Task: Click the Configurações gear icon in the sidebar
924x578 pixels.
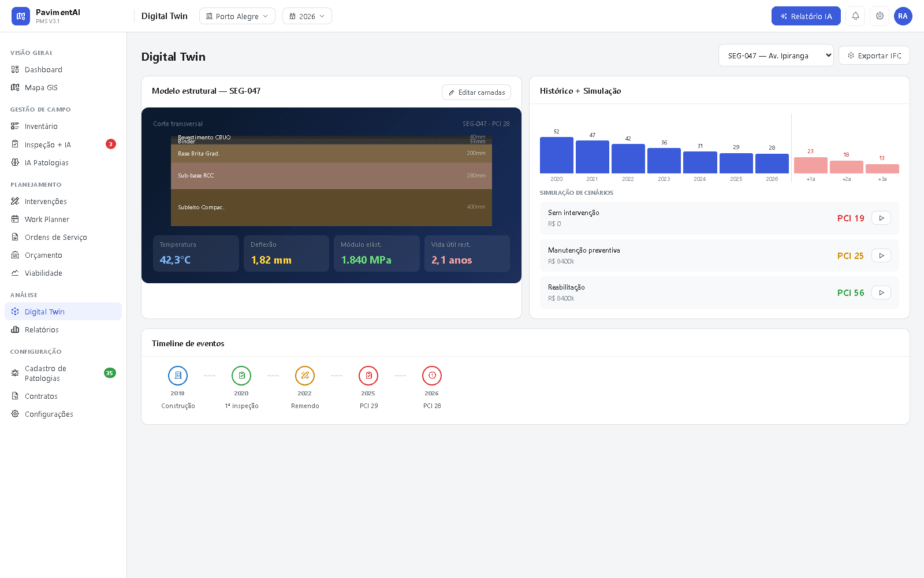Action: tap(15, 414)
